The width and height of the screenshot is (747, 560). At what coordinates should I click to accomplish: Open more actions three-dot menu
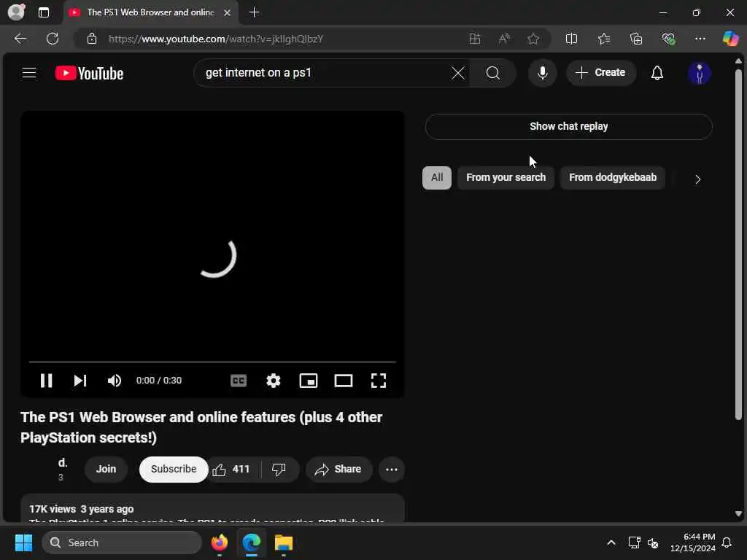[x=392, y=470]
